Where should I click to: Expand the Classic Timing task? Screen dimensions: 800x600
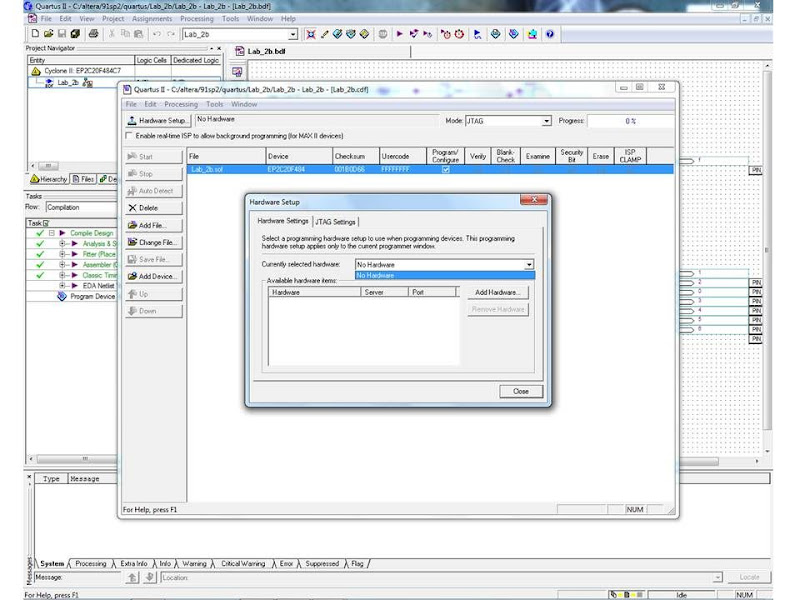pos(62,275)
